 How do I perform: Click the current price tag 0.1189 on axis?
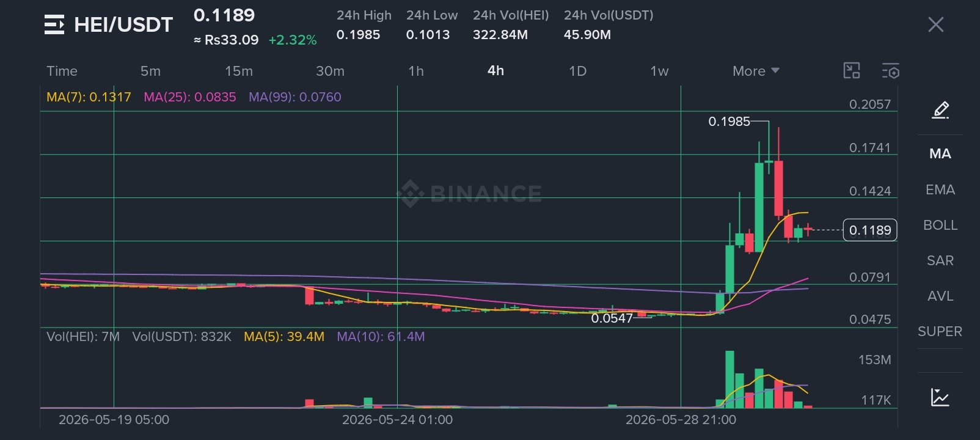click(x=870, y=230)
